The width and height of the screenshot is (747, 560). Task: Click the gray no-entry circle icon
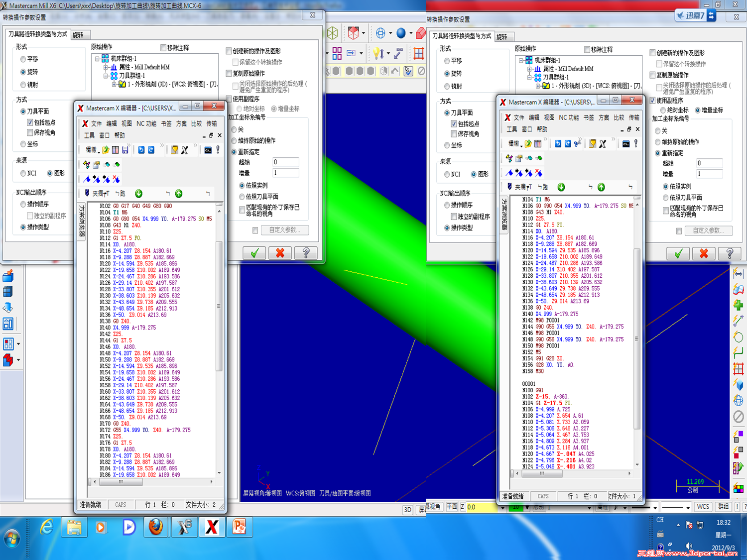click(738, 417)
